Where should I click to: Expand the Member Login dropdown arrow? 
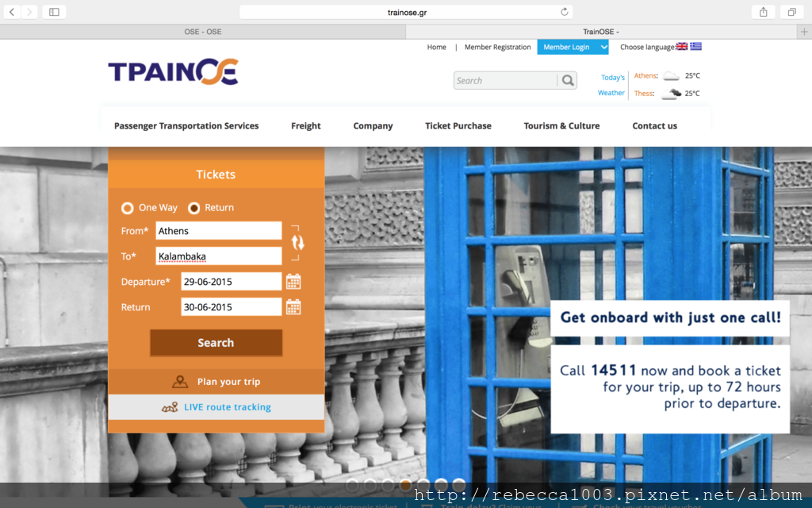(603, 47)
